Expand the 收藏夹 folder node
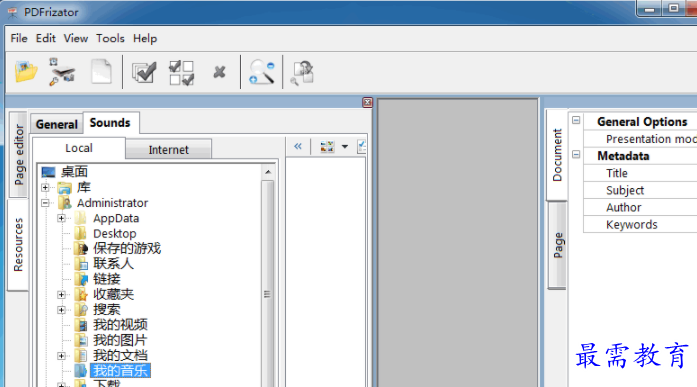 pos(61,295)
